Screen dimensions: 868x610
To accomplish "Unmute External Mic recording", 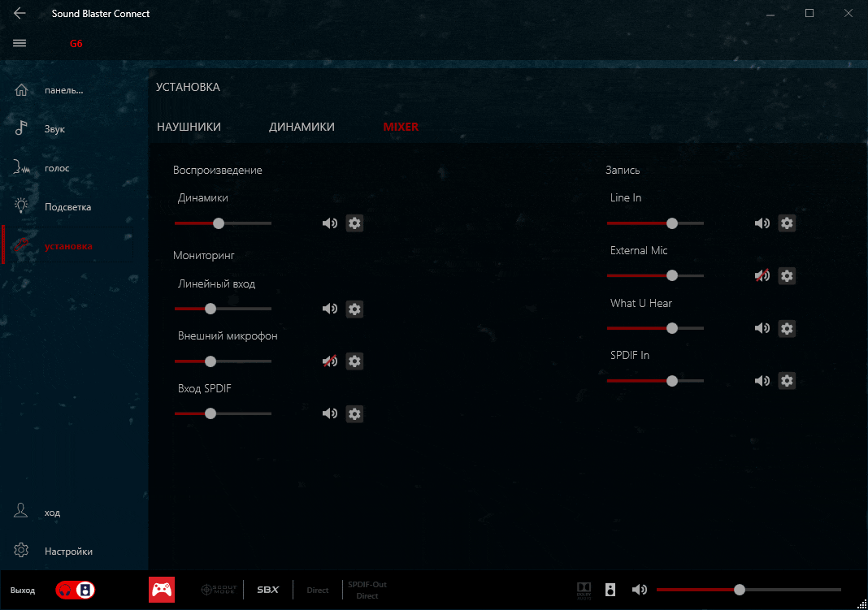I will click(x=762, y=276).
